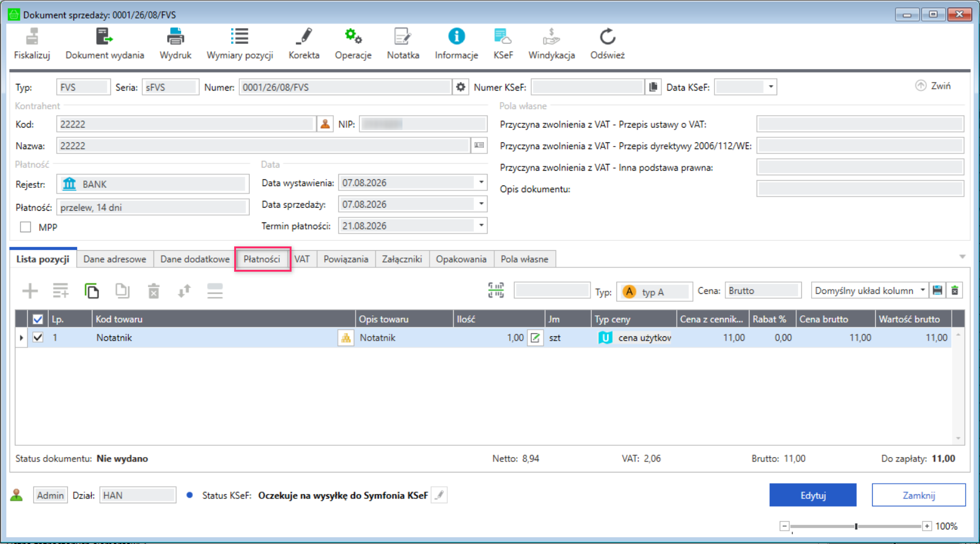This screenshot has width=980, height=544.
Task: Open the Windykacja debt collection tool
Action: click(x=552, y=37)
